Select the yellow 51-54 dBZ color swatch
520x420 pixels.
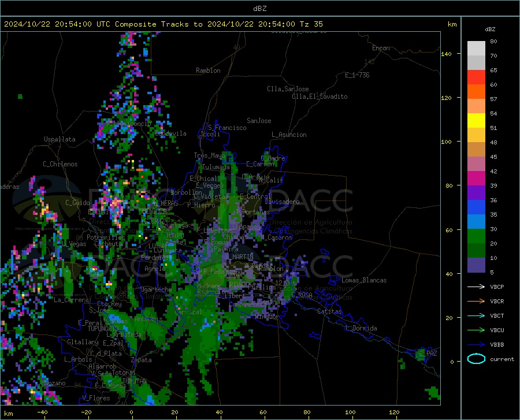(x=476, y=121)
